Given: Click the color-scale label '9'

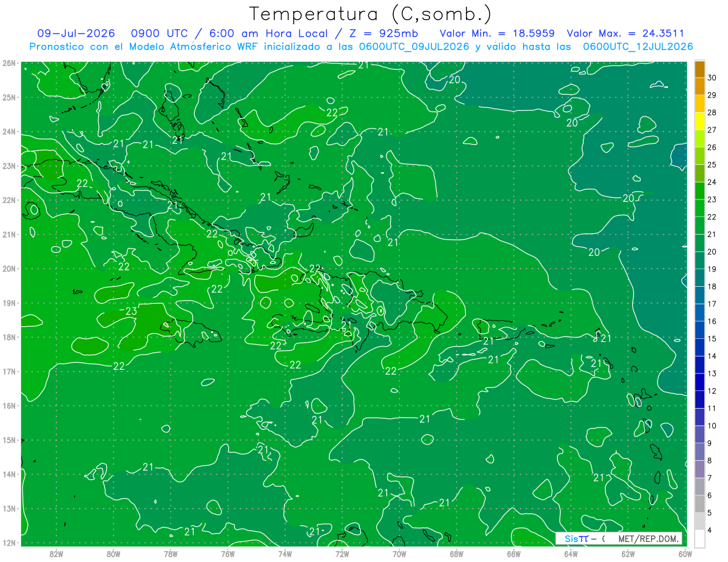Looking at the screenshot, I should pyautogui.click(x=710, y=443).
